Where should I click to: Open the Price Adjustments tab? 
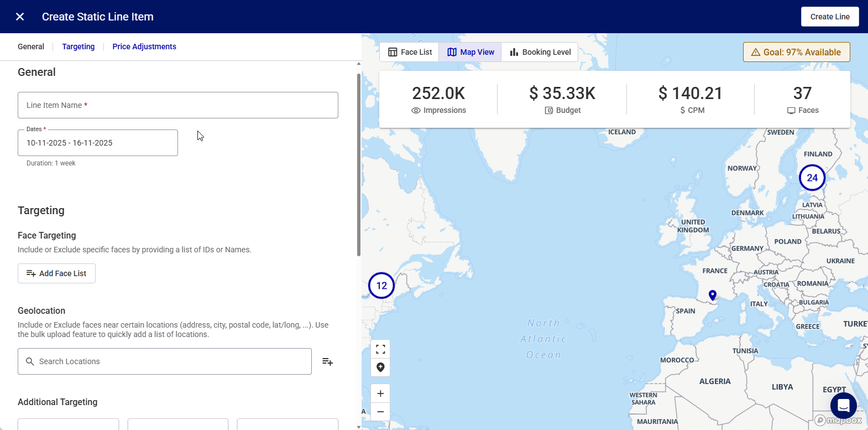(x=144, y=46)
